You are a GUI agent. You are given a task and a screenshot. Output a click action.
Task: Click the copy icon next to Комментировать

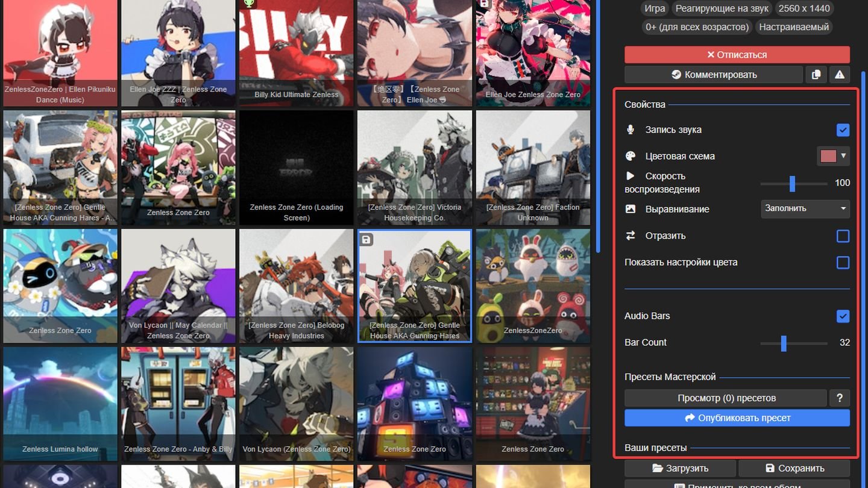click(x=816, y=75)
